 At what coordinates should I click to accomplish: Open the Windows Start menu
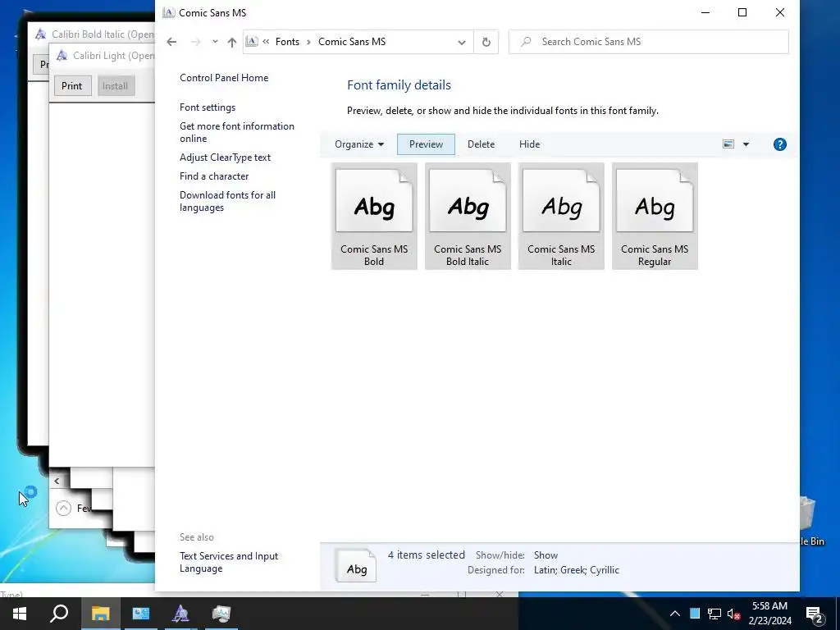pyautogui.click(x=20, y=614)
